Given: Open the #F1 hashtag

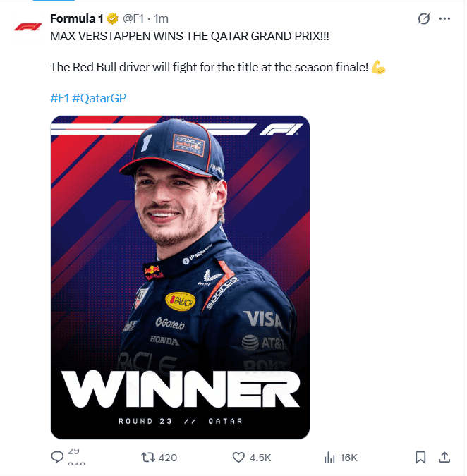Looking at the screenshot, I should pyautogui.click(x=59, y=98).
